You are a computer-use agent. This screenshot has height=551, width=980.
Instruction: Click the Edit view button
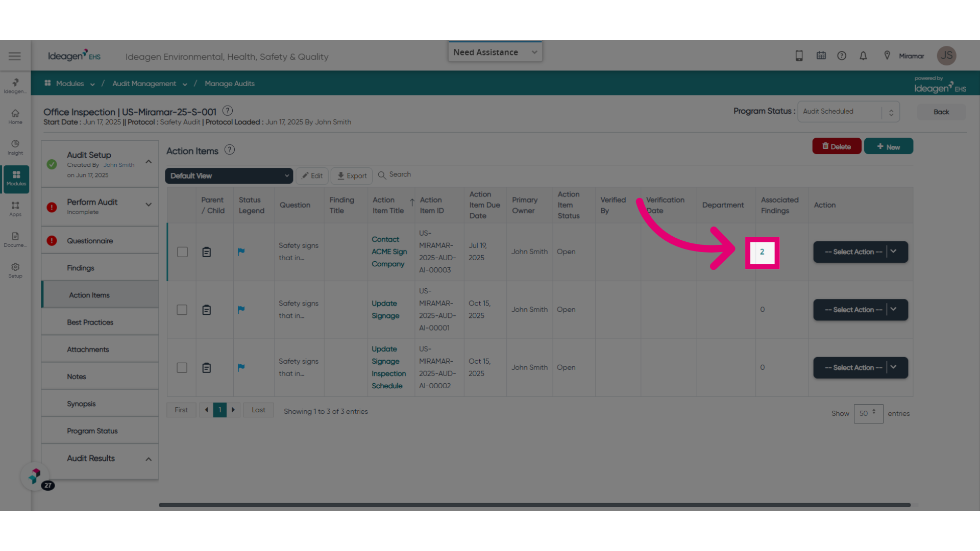312,176
